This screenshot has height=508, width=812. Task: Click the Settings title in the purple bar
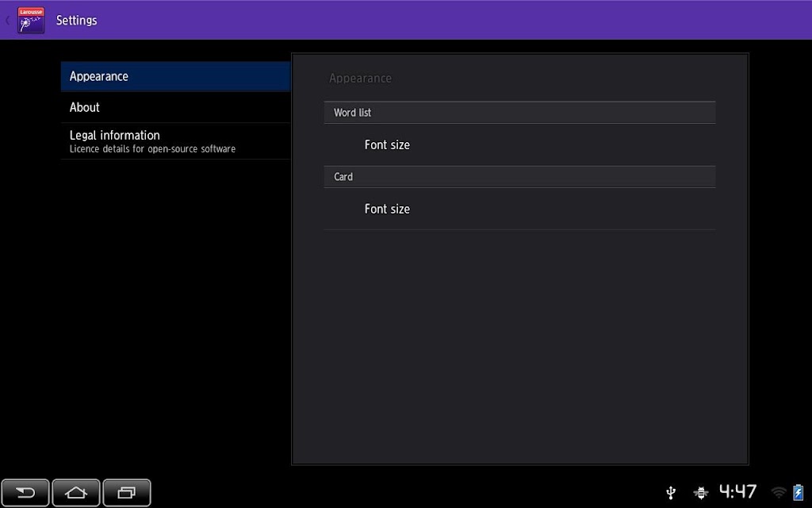point(77,20)
